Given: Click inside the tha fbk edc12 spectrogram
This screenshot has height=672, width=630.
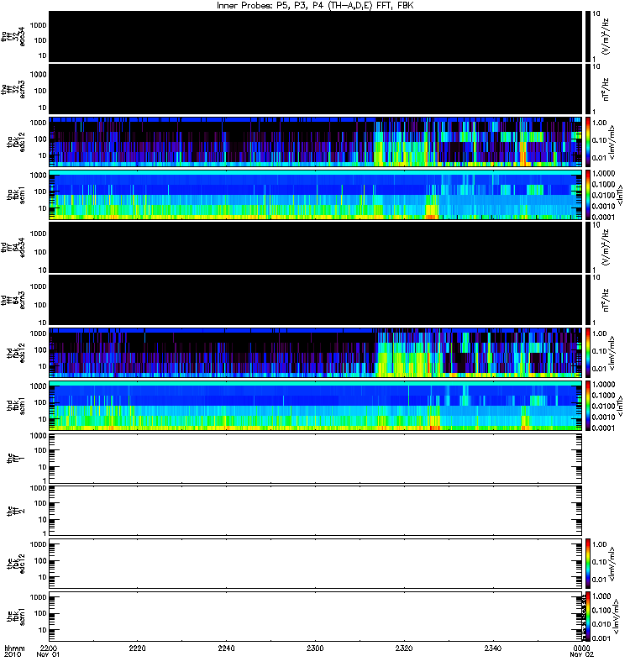Looking at the screenshot, I should pyautogui.click(x=316, y=142).
